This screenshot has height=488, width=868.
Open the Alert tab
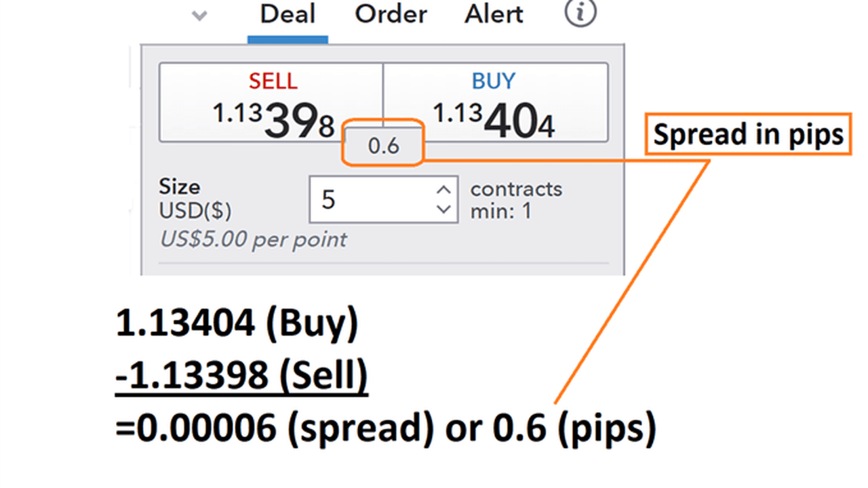494,14
